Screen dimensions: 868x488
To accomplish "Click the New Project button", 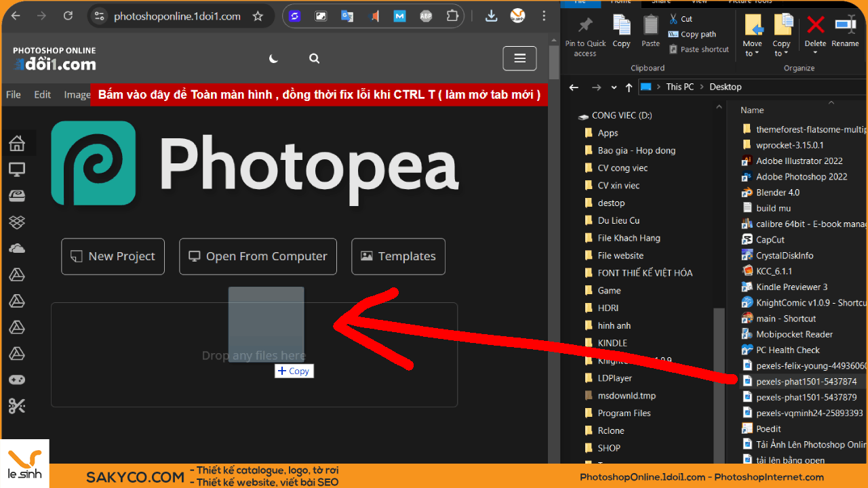I will pos(113,256).
